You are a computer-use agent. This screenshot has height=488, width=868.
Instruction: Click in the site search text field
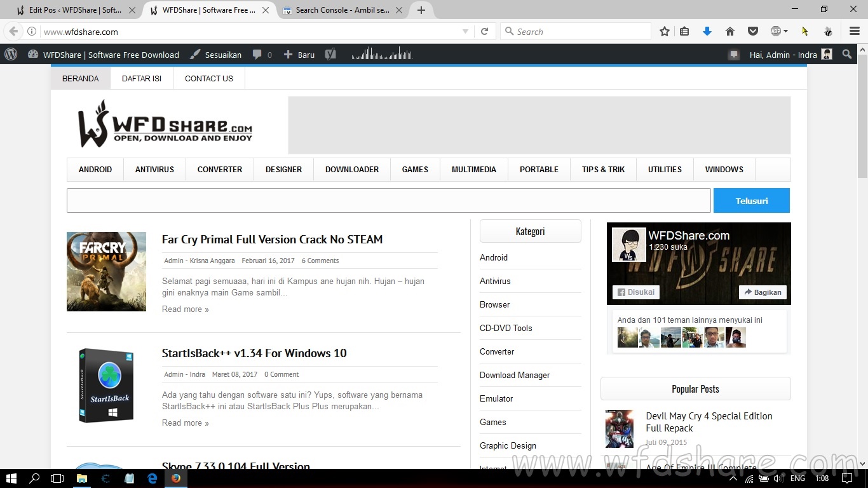tap(388, 200)
